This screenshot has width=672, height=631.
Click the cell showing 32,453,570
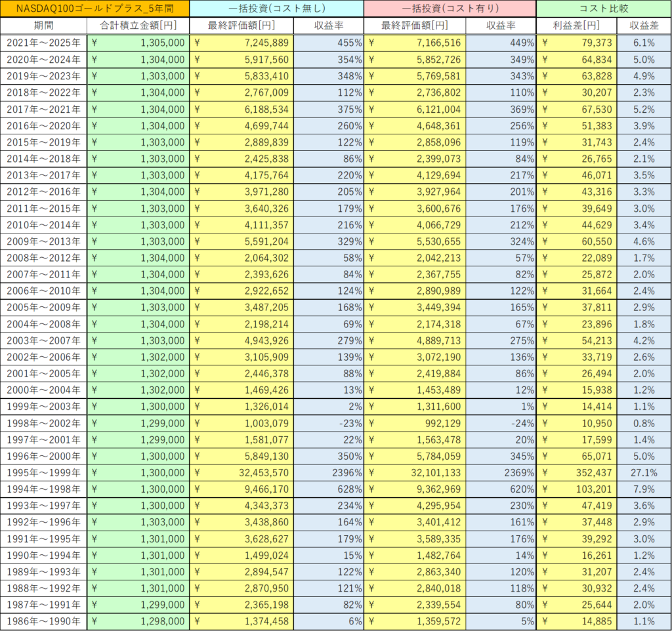[241, 473]
